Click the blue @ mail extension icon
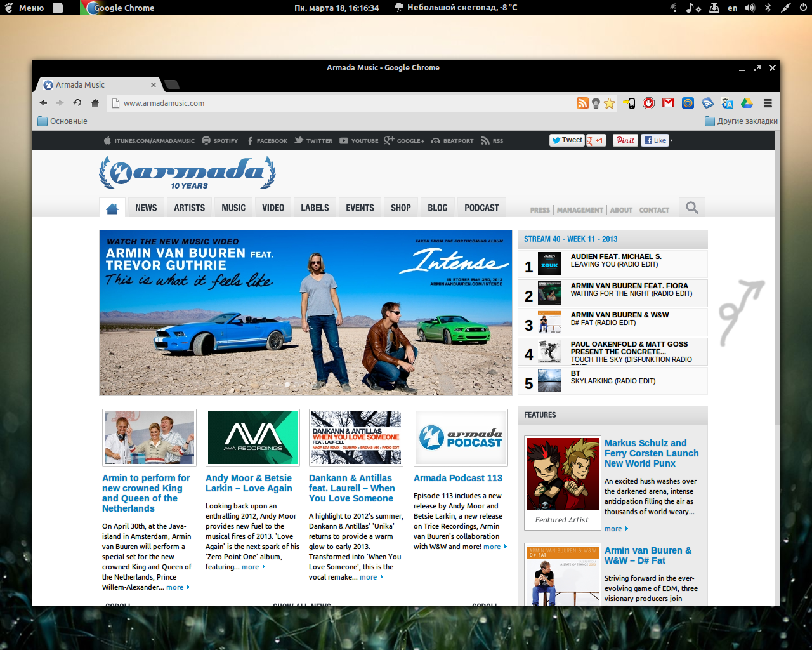 pos(688,103)
